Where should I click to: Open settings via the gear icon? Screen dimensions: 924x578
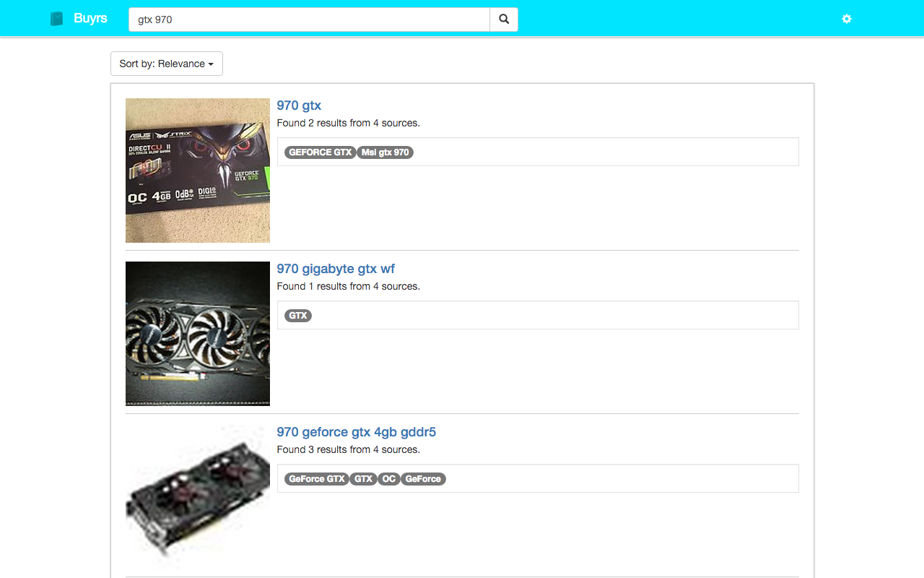(x=847, y=19)
